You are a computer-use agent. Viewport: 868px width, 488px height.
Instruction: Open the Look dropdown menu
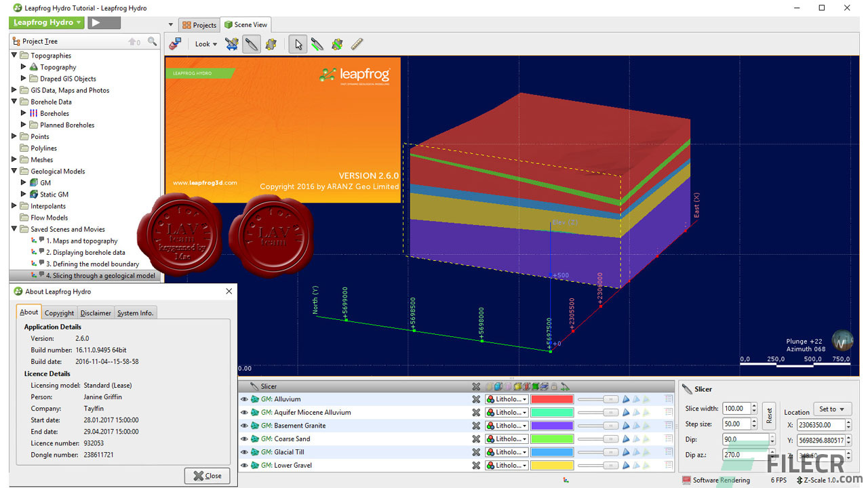206,44
